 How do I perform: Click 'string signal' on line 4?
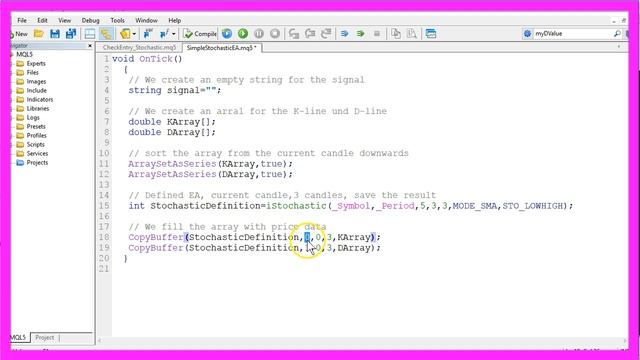tap(164, 90)
